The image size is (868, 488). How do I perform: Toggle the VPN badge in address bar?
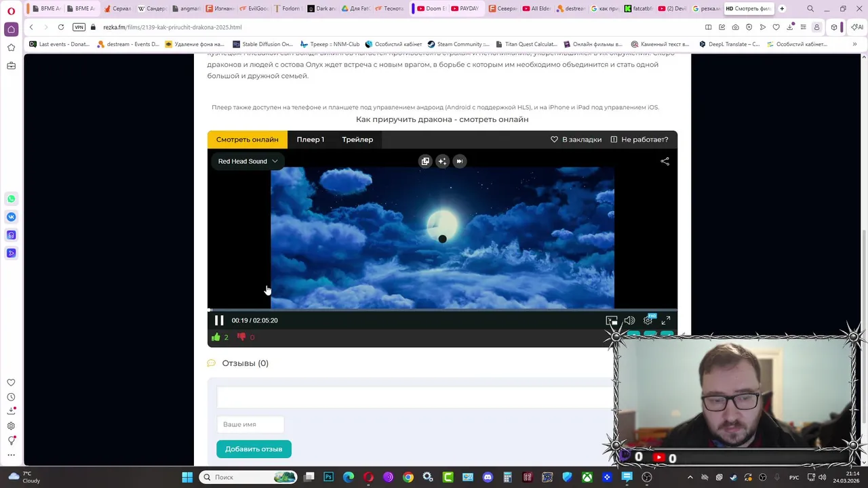79,27
